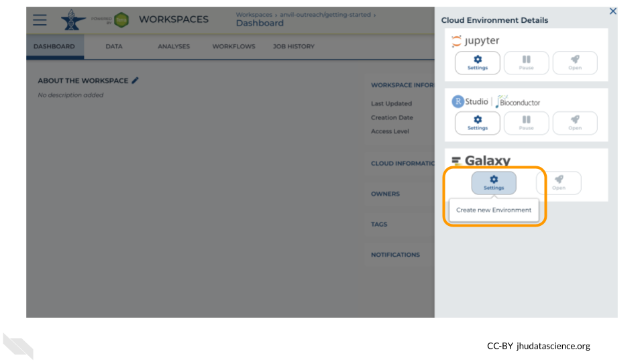Click the Galaxy logo

click(481, 160)
